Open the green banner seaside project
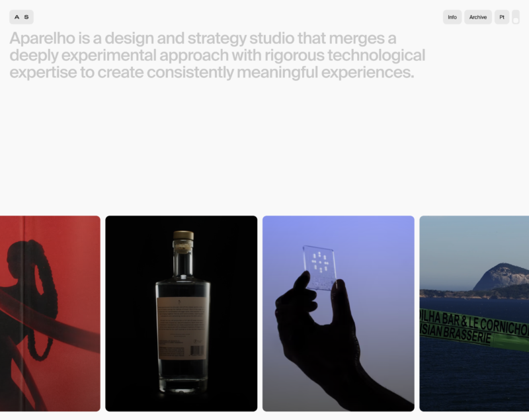The image size is (529, 420). click(x=474, y=314)
